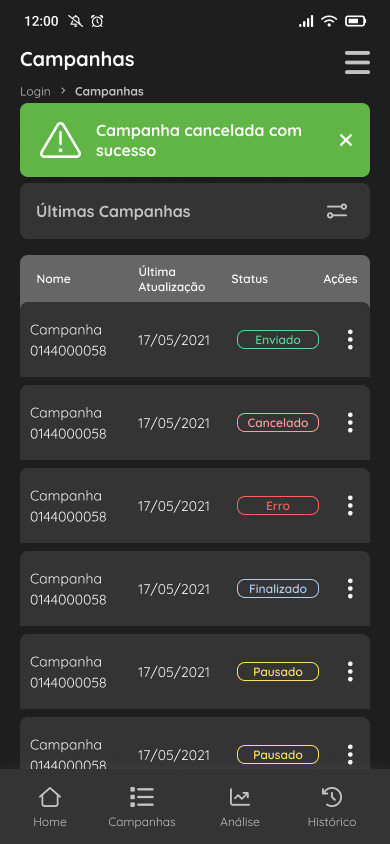Screen dimensions: 390x844
Task: Click the Enviado status badge
Action: coord(278,340)
